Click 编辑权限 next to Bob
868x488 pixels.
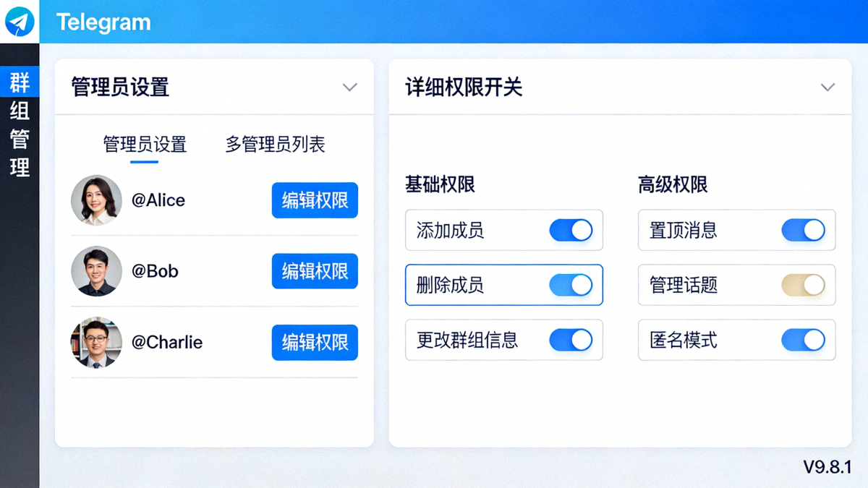coord(315,271)
